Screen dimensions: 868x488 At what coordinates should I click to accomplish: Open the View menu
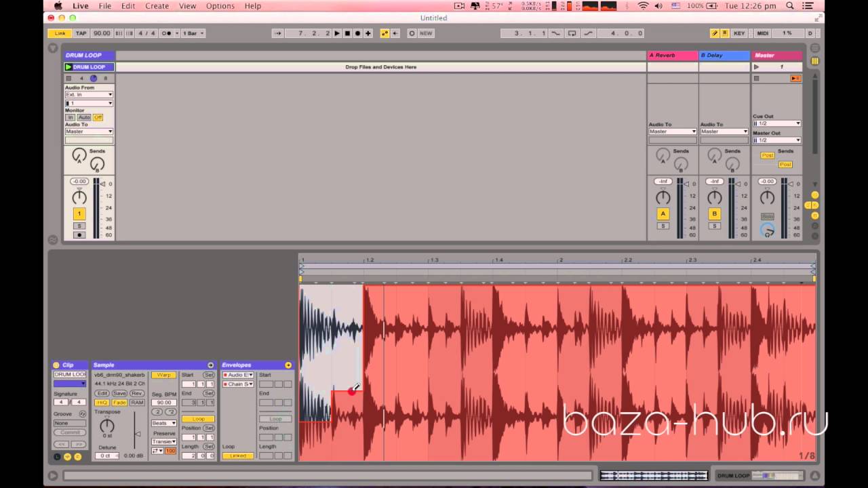[187, 6]
